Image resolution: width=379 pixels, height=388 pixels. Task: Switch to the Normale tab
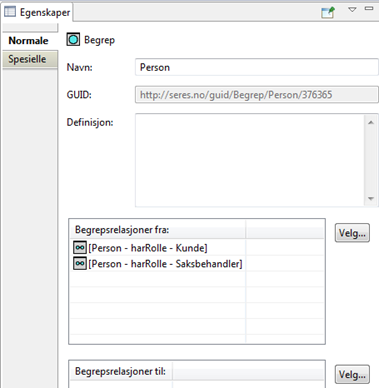29,41
